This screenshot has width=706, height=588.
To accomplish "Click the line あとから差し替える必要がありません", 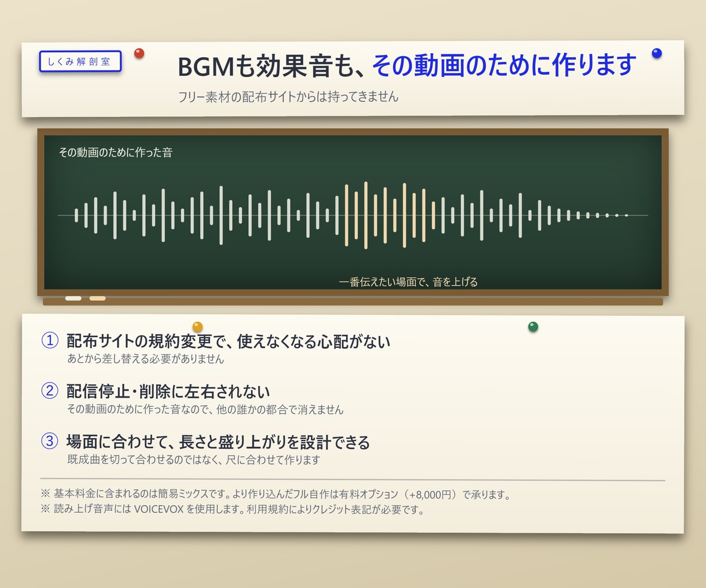I will pos(145,359).
